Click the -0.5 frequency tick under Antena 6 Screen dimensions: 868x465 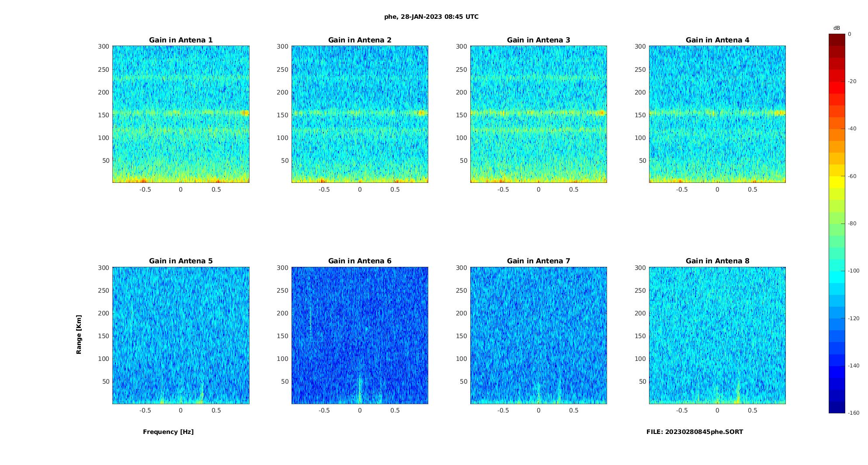(324, 410)
